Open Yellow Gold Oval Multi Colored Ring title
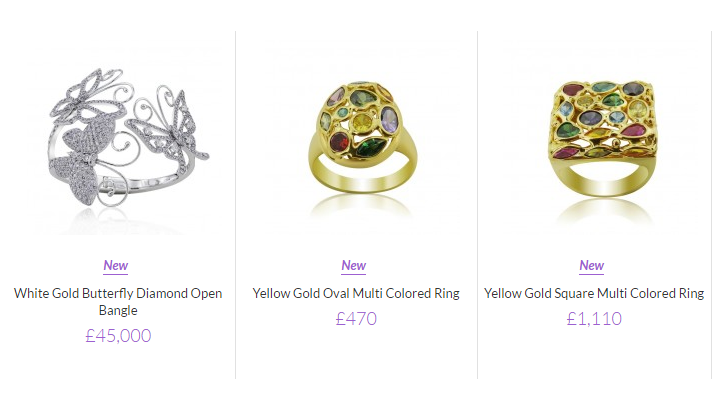The width and height of the screenshot is (717, 408). (356, 294)
